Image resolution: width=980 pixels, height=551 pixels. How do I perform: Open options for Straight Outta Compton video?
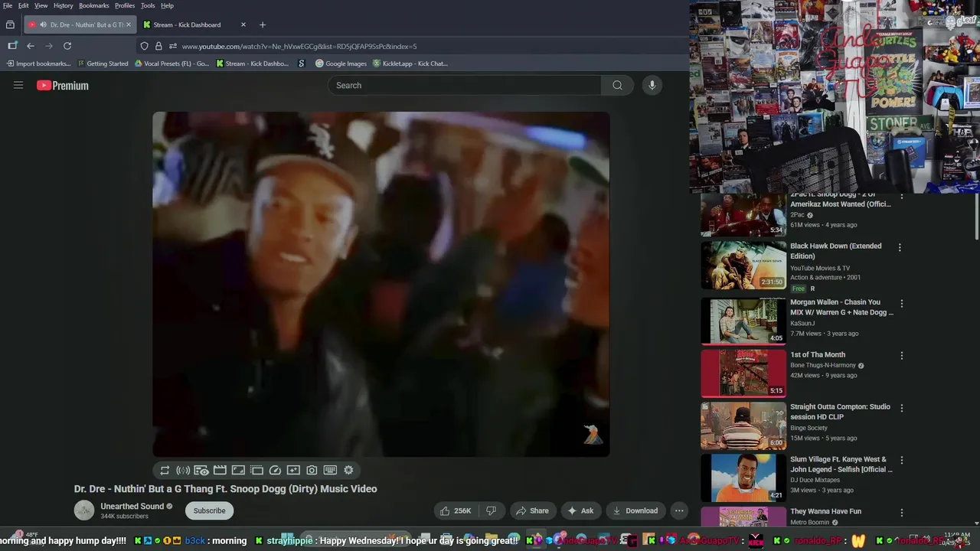coord(902,408)
